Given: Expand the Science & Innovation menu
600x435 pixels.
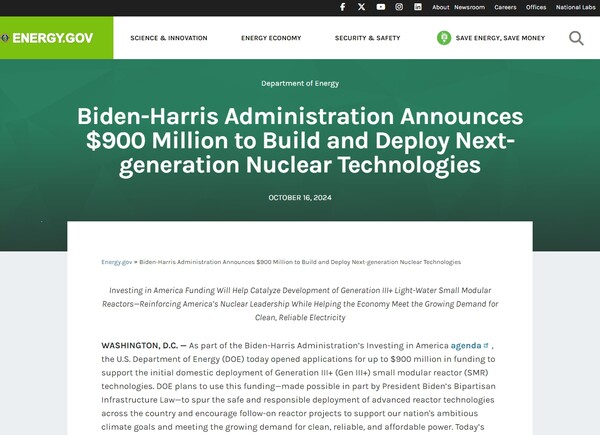Looking at the screenshot, I should [x=169, y=38].
